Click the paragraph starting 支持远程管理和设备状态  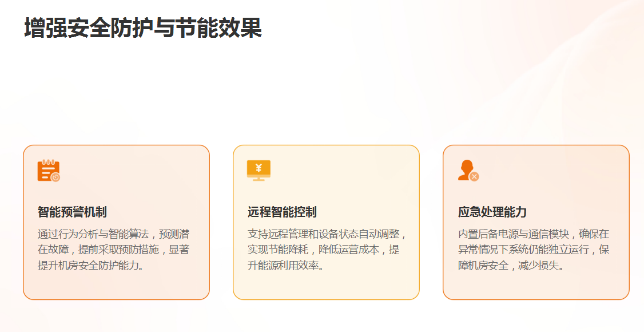[x=327, y=250]
